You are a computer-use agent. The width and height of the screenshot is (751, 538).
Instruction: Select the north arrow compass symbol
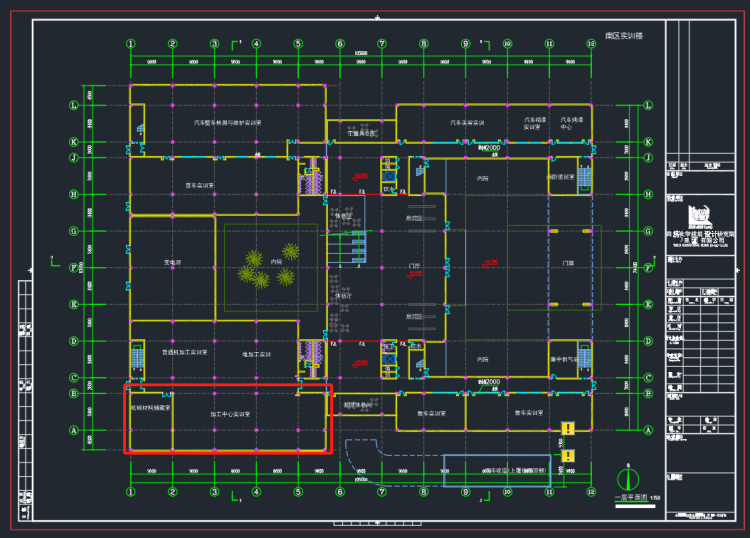[x=626, y=475]
